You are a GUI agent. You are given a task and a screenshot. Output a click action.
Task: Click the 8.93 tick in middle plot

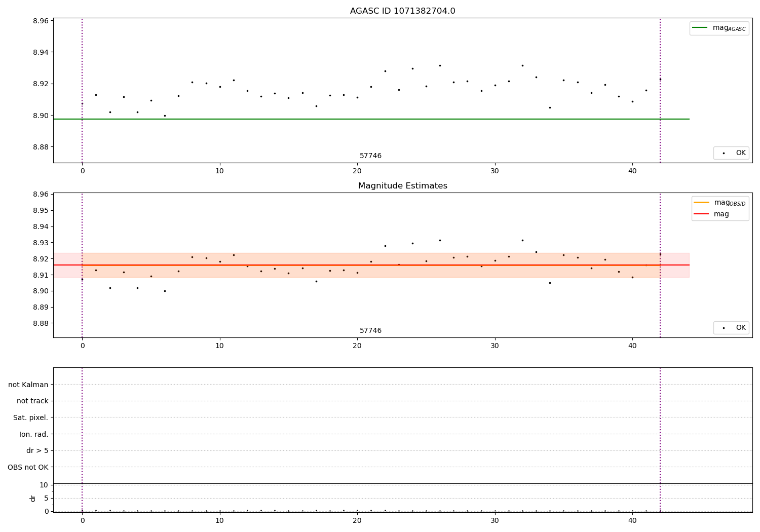[x=41, y=243]
